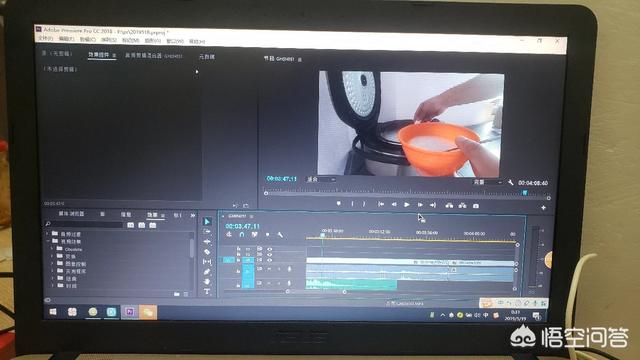Open the File menu in the menu bar
Image resolution: width=640 pixels, height=360 pixels.
[45, 38]
